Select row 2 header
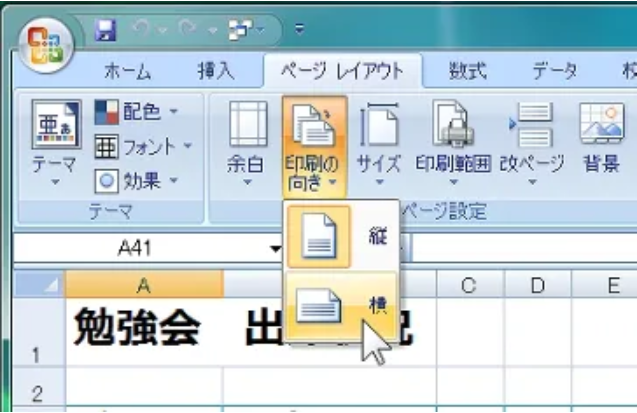Screen dimensions: 637x413 point(40,387)
